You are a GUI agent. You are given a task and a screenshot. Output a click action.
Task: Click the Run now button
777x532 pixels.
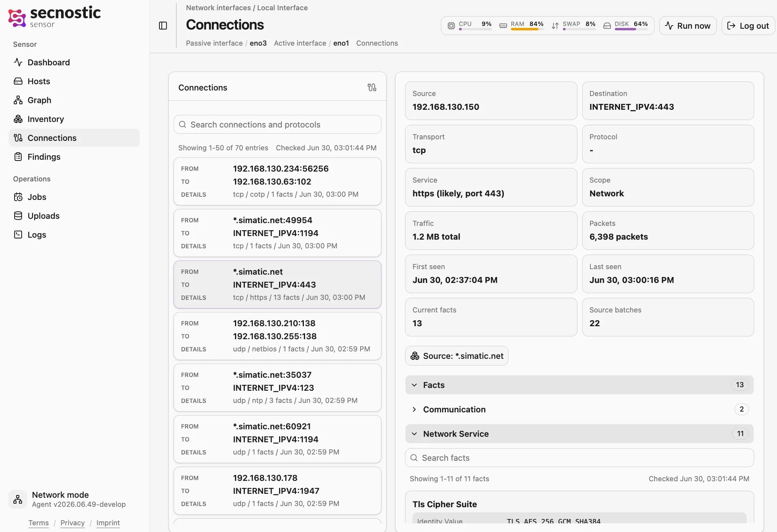688,26
